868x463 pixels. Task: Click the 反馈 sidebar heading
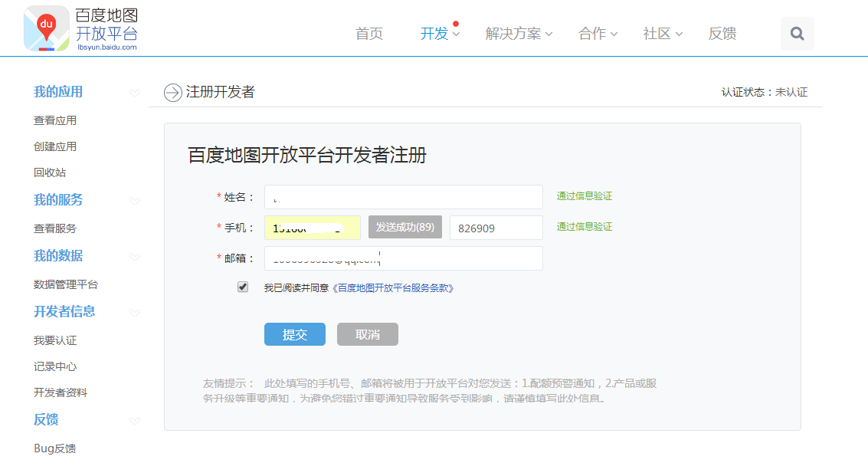coord(46,420)
